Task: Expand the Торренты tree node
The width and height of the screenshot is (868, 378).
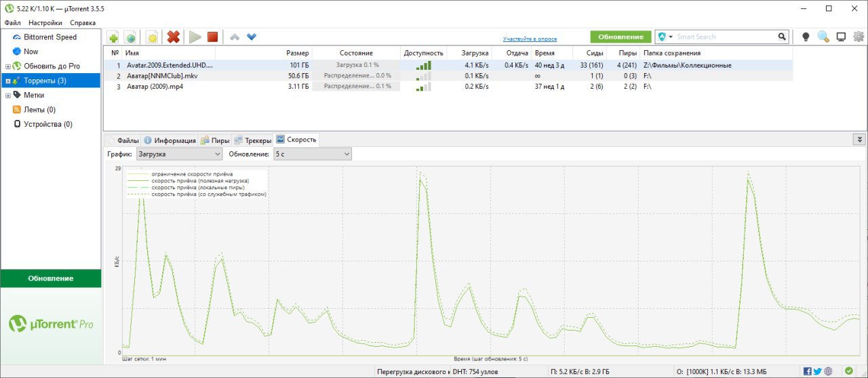Action: point(8,81)
